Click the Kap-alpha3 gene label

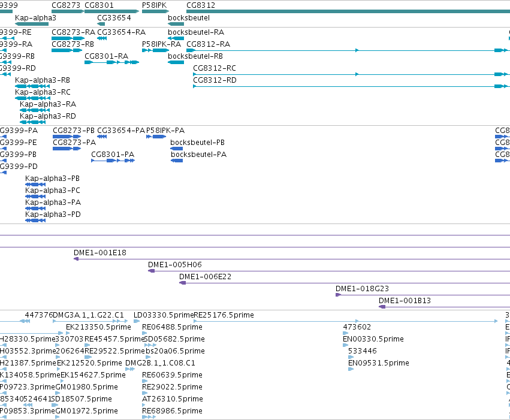[35, 18]
